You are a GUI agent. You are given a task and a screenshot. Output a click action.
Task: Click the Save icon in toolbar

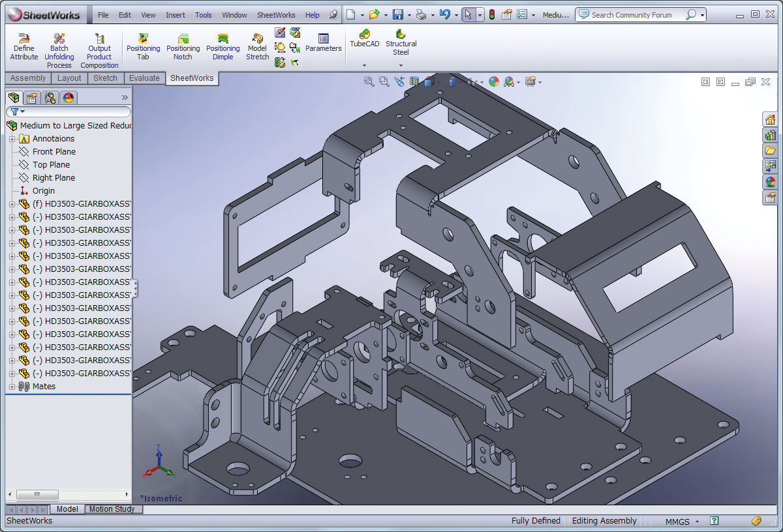(x=397, y=14)
